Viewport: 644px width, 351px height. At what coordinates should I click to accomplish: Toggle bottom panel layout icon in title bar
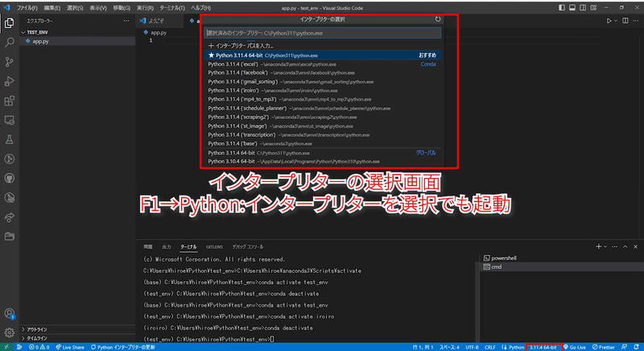[572, 8]
